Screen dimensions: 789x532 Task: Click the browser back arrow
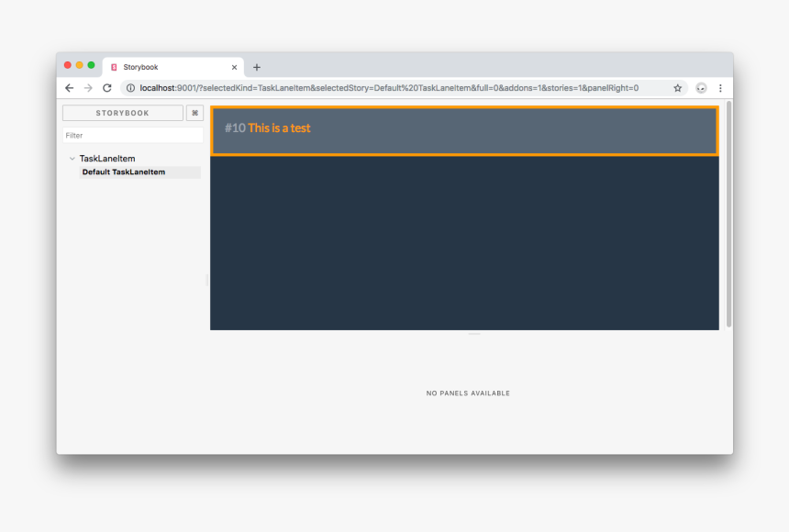[x=69, y=88]
